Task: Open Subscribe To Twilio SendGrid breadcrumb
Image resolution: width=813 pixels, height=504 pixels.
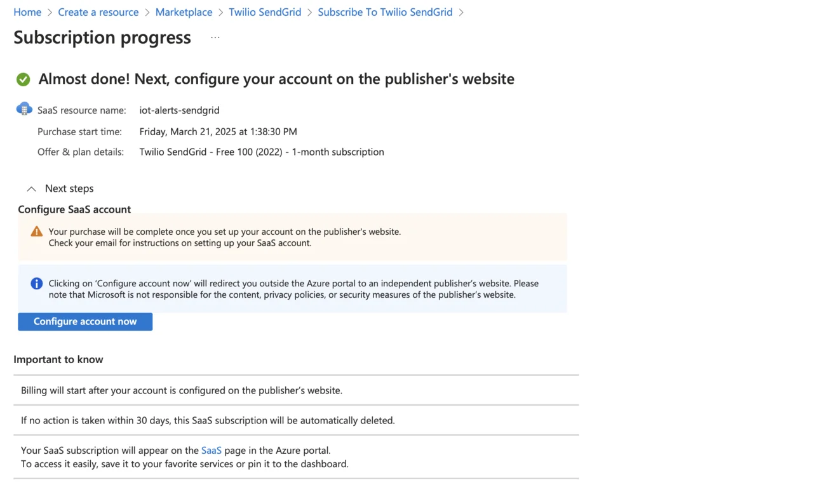Action: pyautogui.click(x=385, y=12)
